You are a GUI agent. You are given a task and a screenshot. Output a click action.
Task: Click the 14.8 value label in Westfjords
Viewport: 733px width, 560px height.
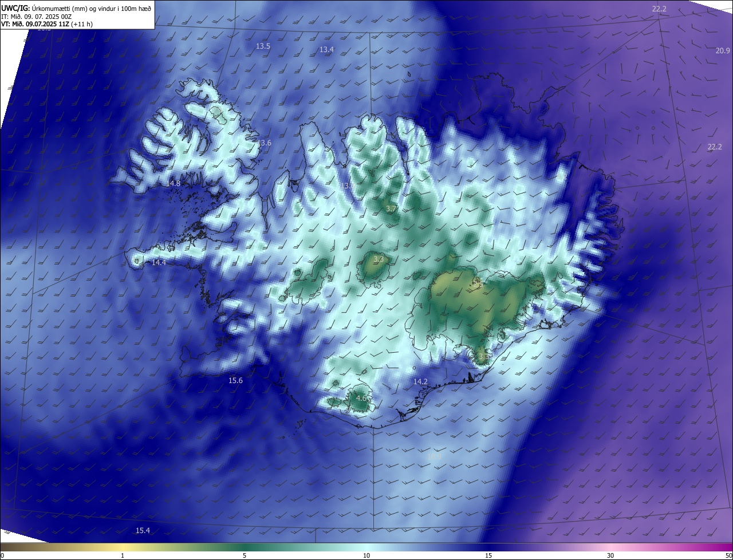click(x=173, y=183)
